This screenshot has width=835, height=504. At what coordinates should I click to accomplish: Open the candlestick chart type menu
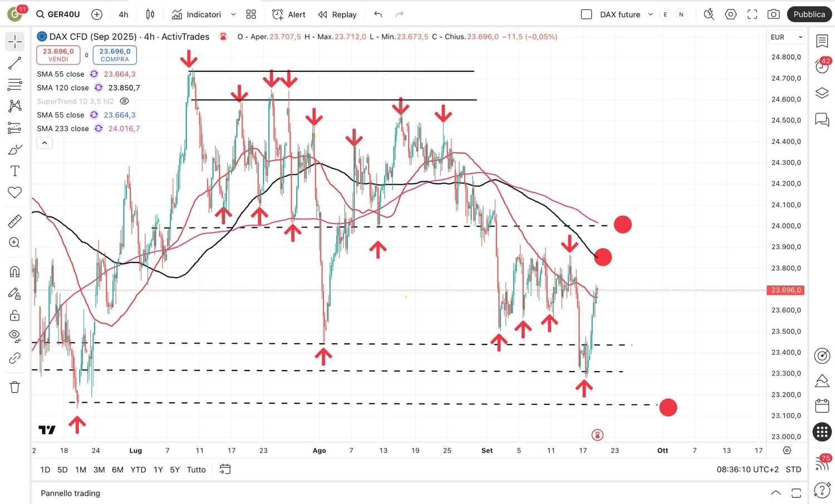(x=150, y=14)
